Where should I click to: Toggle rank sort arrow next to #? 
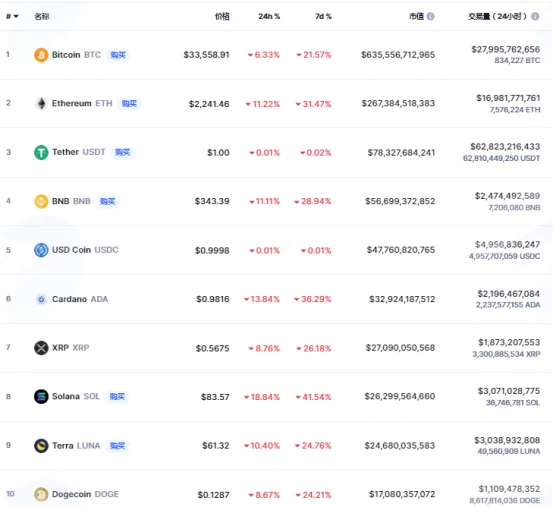16,16
